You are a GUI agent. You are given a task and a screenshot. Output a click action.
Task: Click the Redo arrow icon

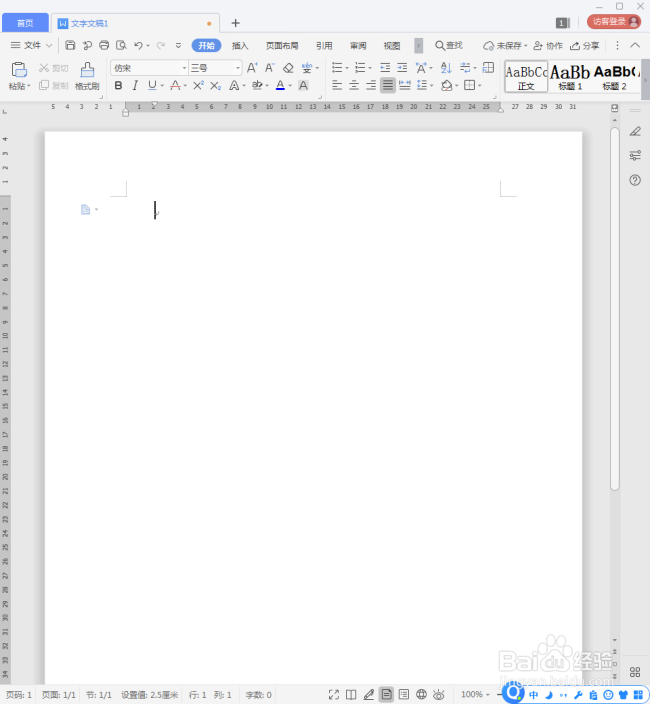(x=161, y=45)
